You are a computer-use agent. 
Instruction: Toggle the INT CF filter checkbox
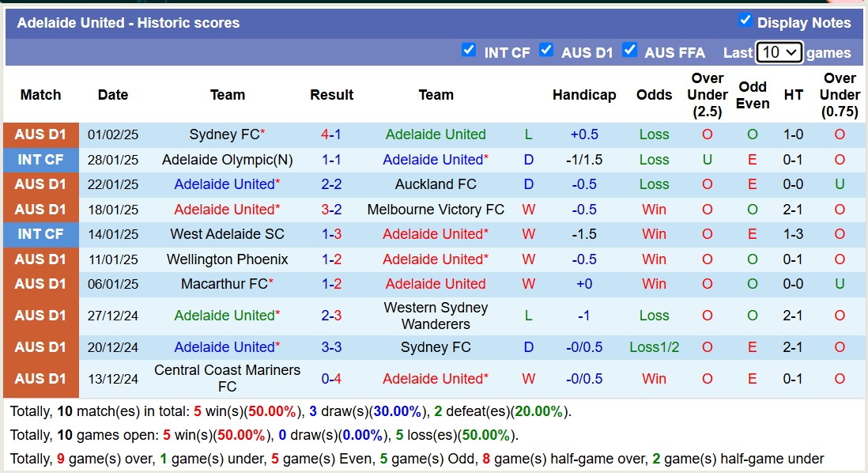(x=469, y=50)
